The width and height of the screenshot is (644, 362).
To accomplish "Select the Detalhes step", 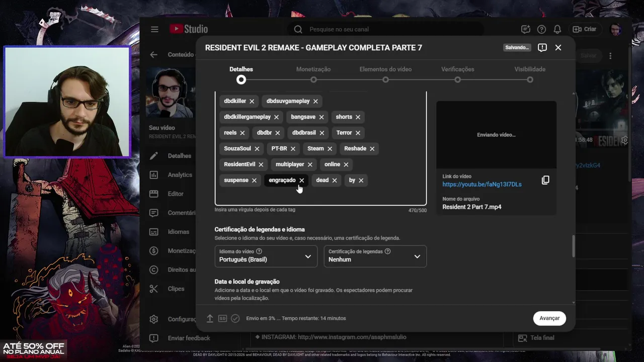I will (241, 75).
